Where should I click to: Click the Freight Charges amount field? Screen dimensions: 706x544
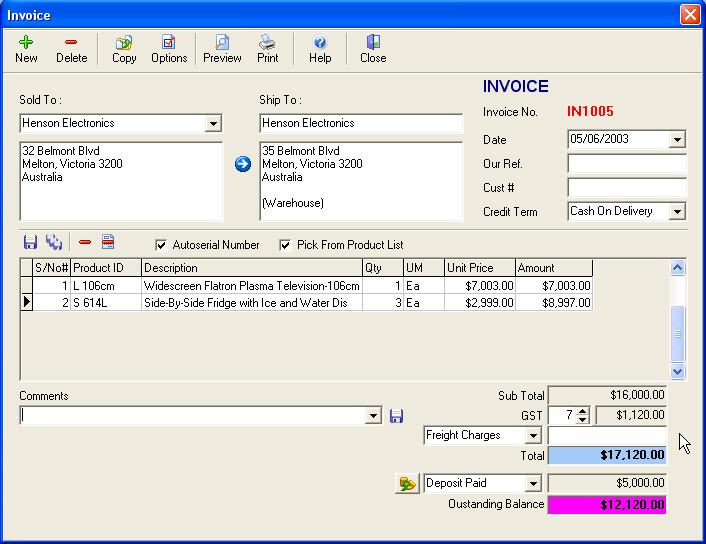[x=607, y=435]
